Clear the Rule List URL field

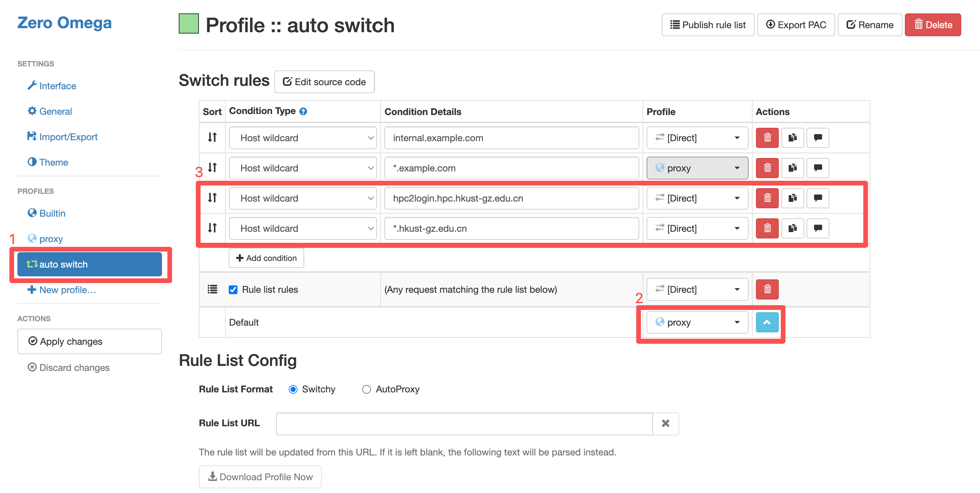(x=665, y=423)
